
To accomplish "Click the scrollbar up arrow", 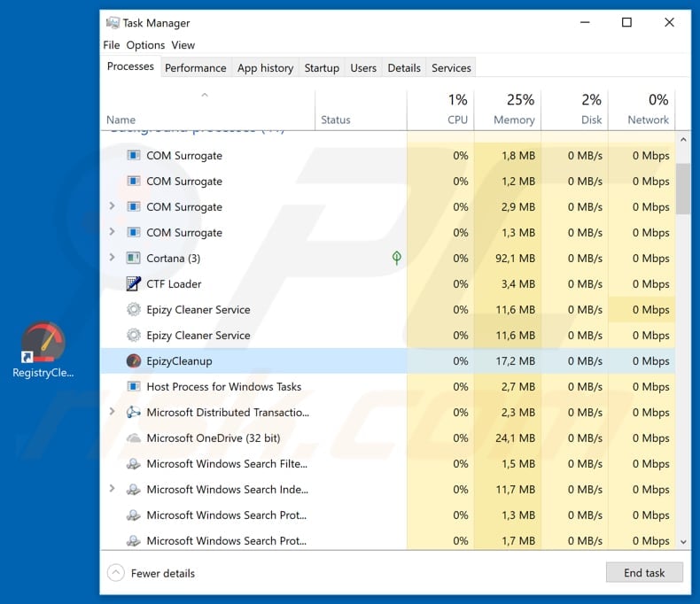I will 683,140.
